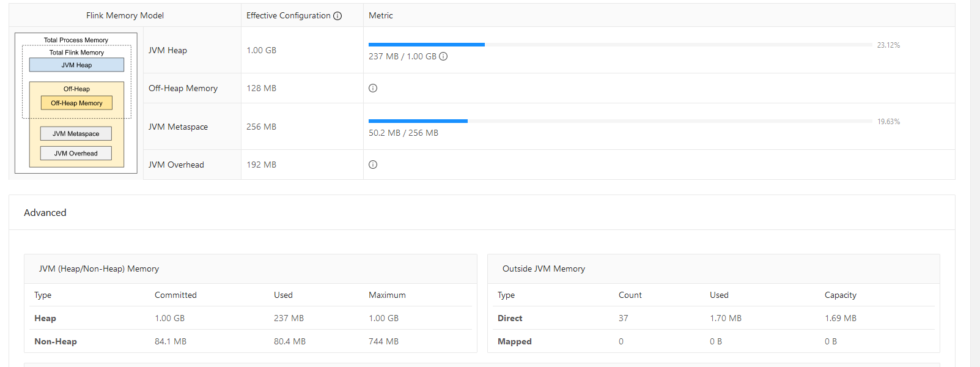
Task: Click 192 MB configuration value
Action: 261,165
